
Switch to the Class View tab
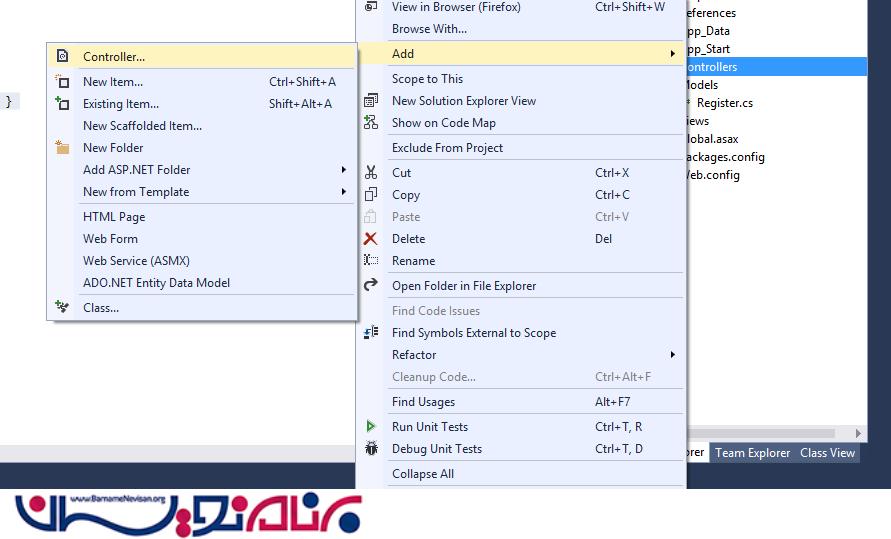coord(827,453)
